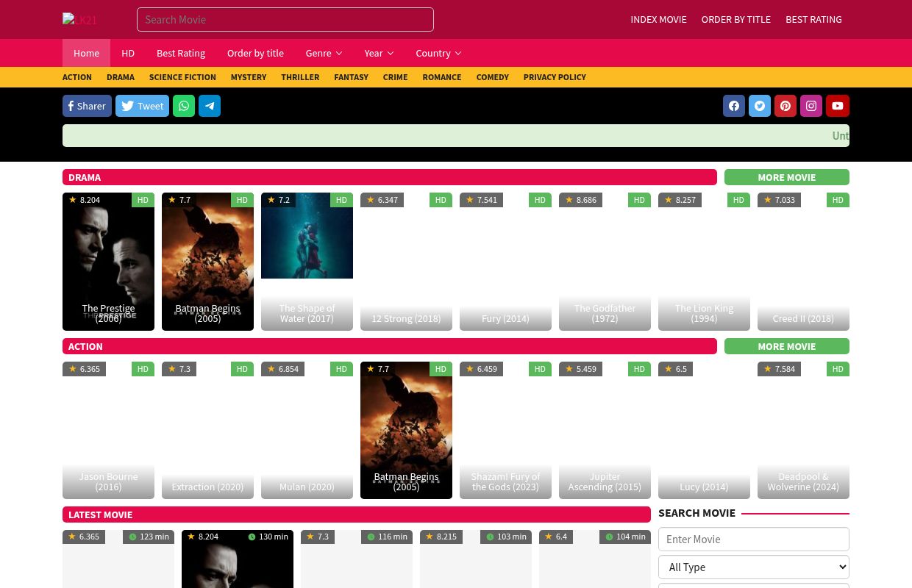Viewport: 912px width, 588px height.
Task: Click the ACTION section heading bar
Action: pos(390,346)
